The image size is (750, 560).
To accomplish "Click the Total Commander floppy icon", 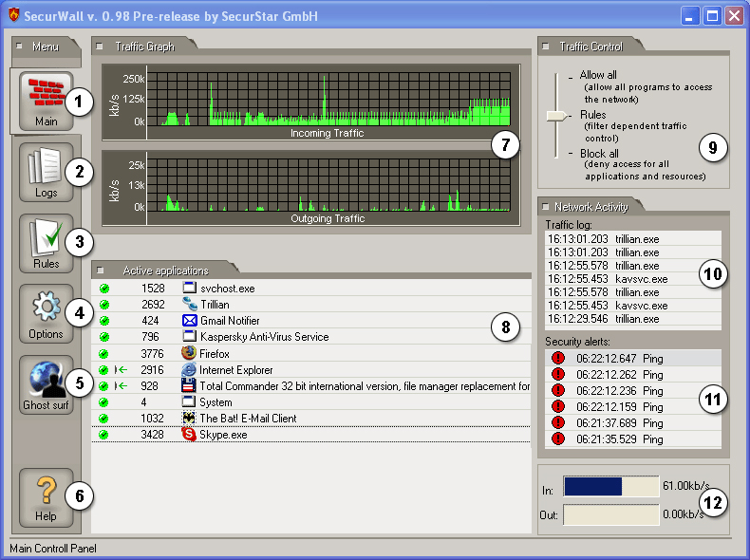I will click(x=189, y=385).
